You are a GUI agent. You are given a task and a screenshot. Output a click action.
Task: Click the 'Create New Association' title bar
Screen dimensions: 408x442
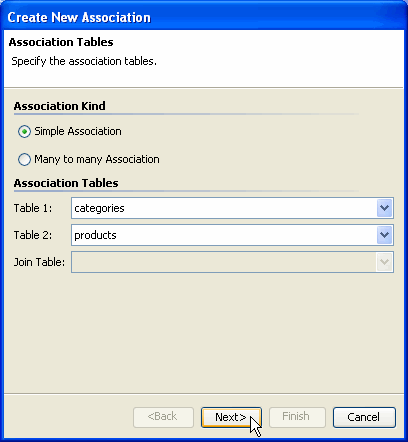[204, 17]
